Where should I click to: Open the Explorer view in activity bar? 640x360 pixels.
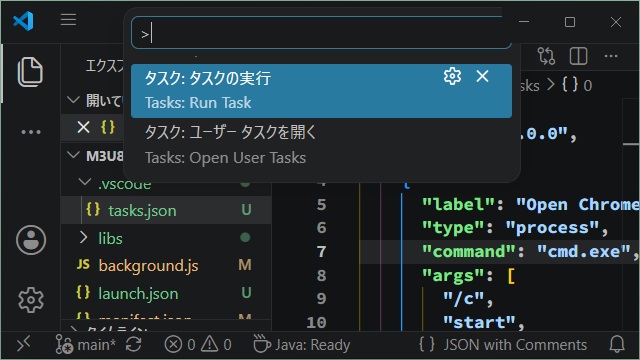pos(30,72)
